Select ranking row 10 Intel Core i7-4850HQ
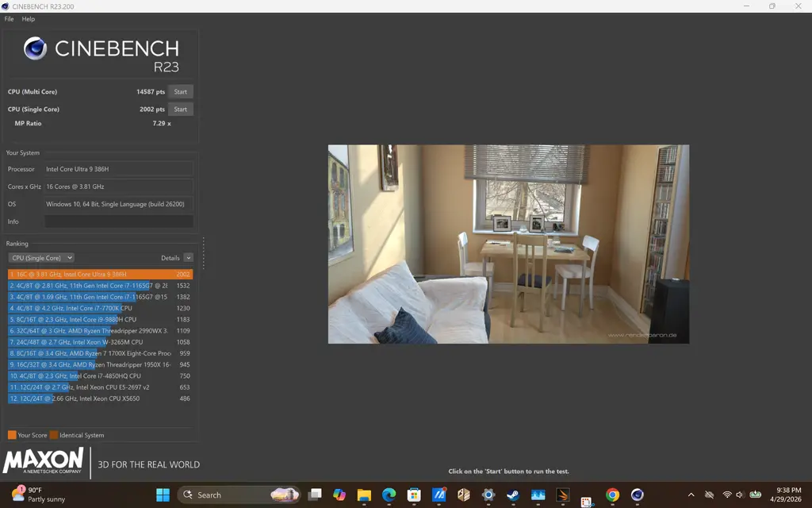Image resolution: width=812 pixels, height=508 pixels. tap(100, 375)
